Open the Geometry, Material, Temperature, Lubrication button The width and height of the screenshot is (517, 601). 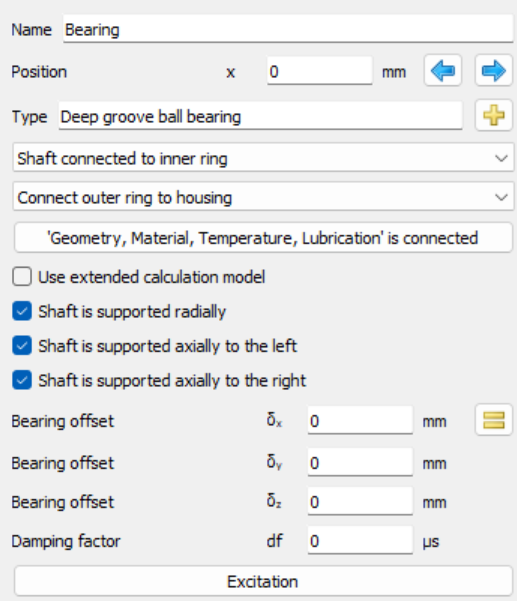coord(263,238)
